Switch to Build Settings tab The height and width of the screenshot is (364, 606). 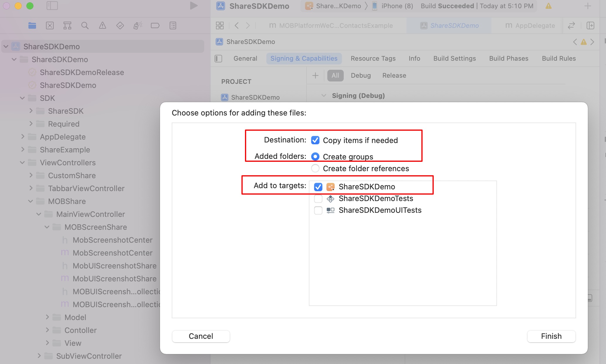click(455, 58)
